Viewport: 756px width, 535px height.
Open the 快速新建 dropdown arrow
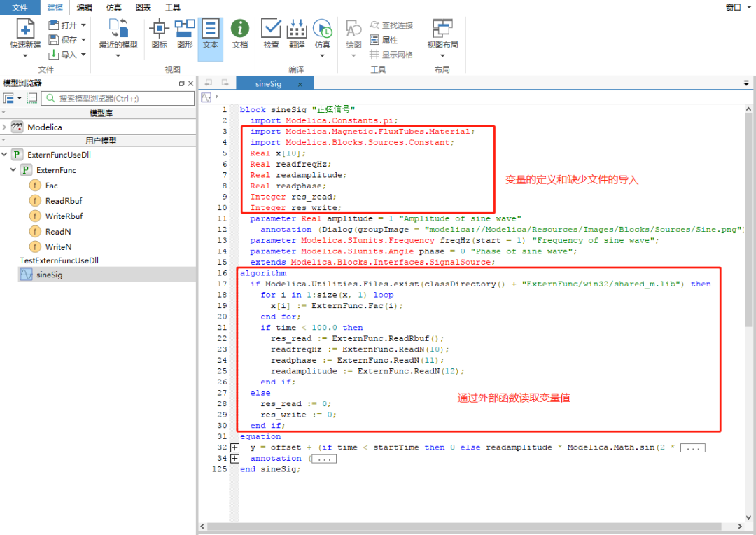point(25,56)
